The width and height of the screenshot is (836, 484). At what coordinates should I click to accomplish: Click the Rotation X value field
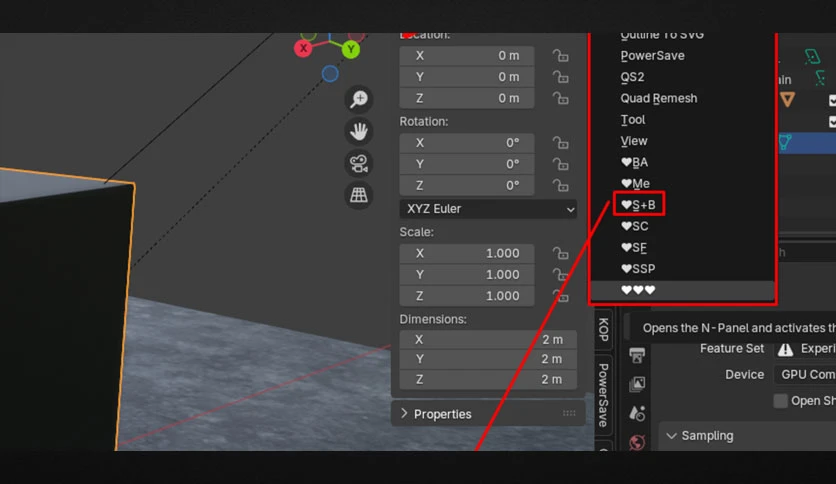467,143
